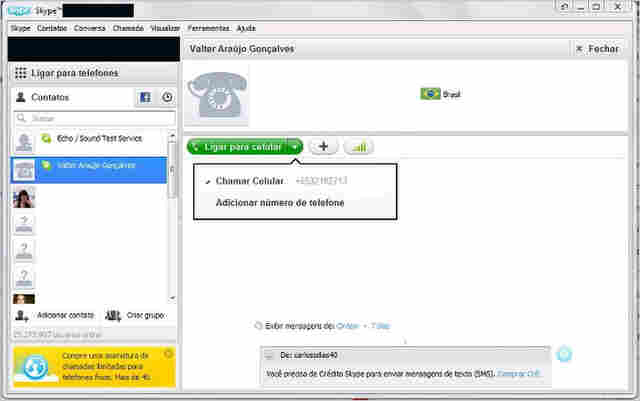The height and width of the screenshot is (401, 640).
Task: Select Valter Araujo Gonçalves in contact list
Action: pyautogui.click(x=89, y=169)
